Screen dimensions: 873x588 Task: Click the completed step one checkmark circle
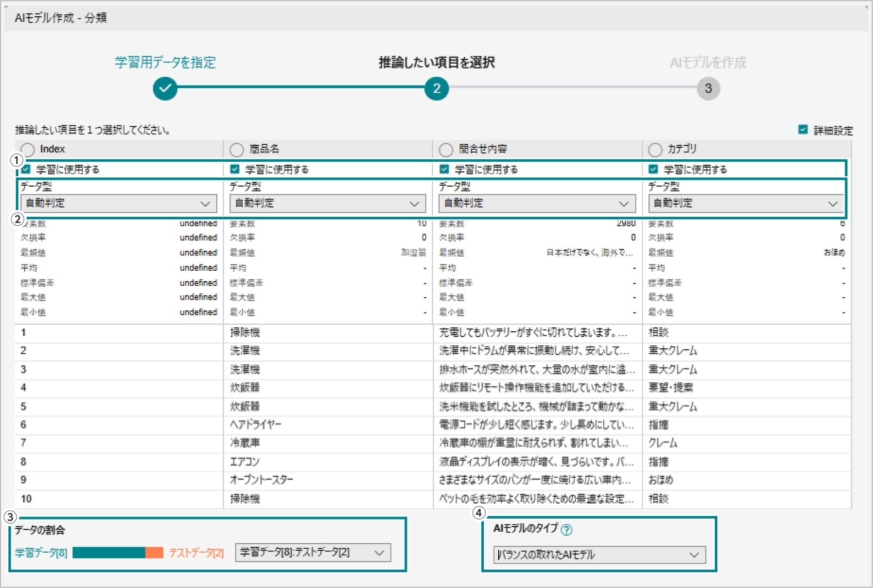(165, 88)
